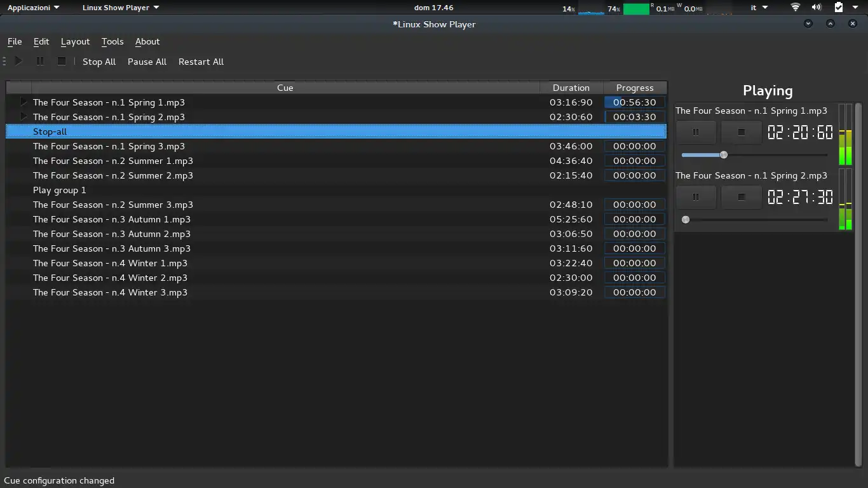Click the toolbar pause icon
Screen dimensions: 868x488
click(40, 61)
